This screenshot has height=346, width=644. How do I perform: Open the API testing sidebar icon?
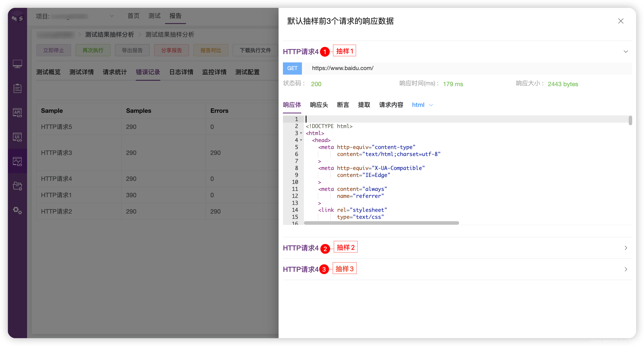pyautogui.click(x=17, y=113)
